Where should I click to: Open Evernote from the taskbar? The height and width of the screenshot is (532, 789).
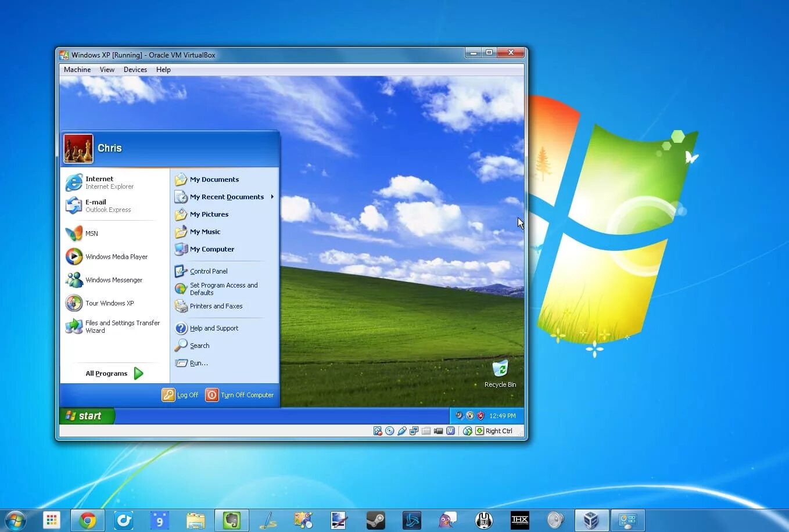click(x=232, y=520)
